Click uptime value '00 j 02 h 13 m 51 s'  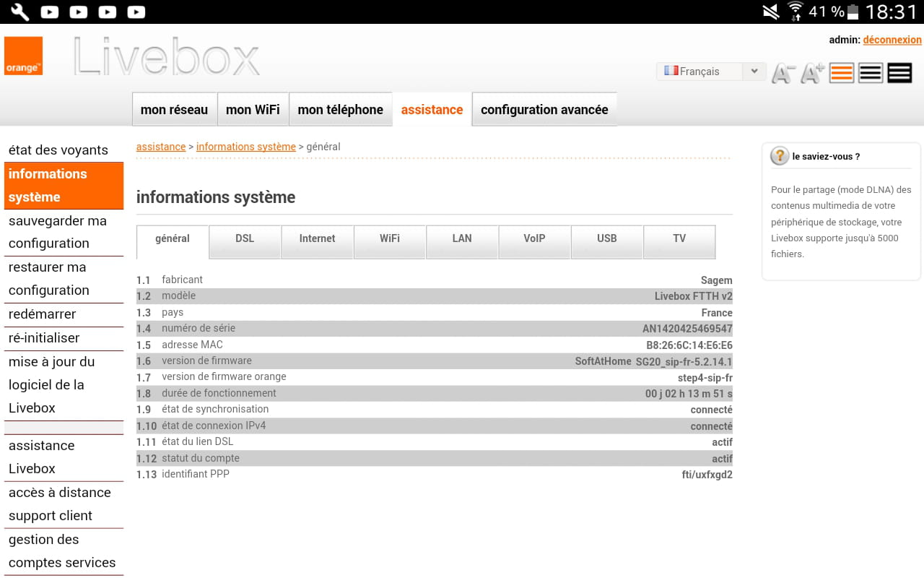pyautogui.click(x=689, y=394)
